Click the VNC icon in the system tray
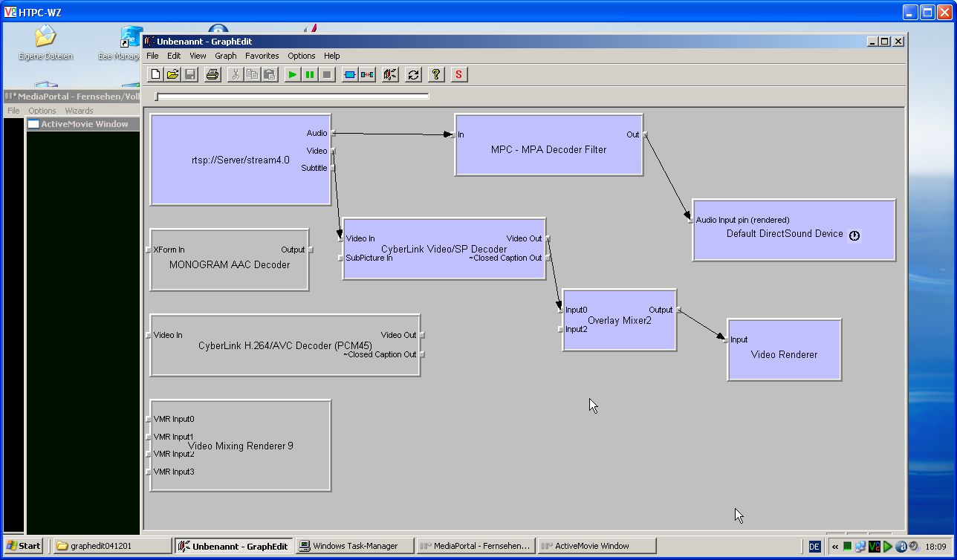957x560 pixels. [x=875, y=547]
